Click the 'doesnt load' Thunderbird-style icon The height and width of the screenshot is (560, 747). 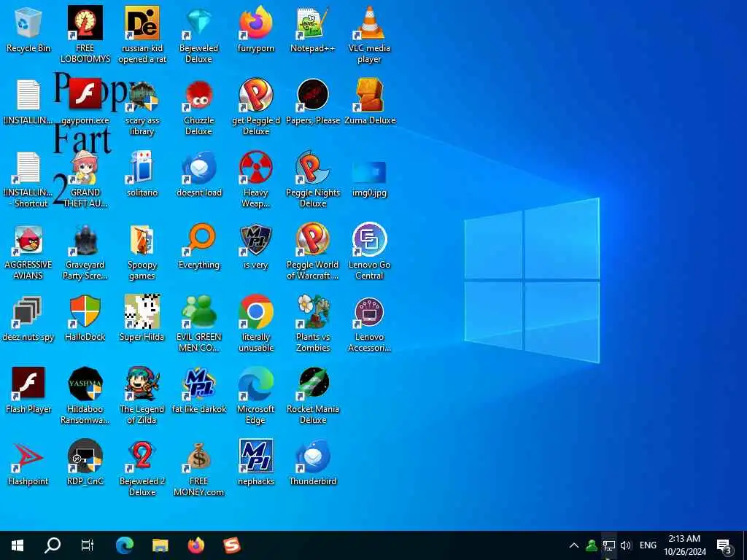[x=198, y=174]
